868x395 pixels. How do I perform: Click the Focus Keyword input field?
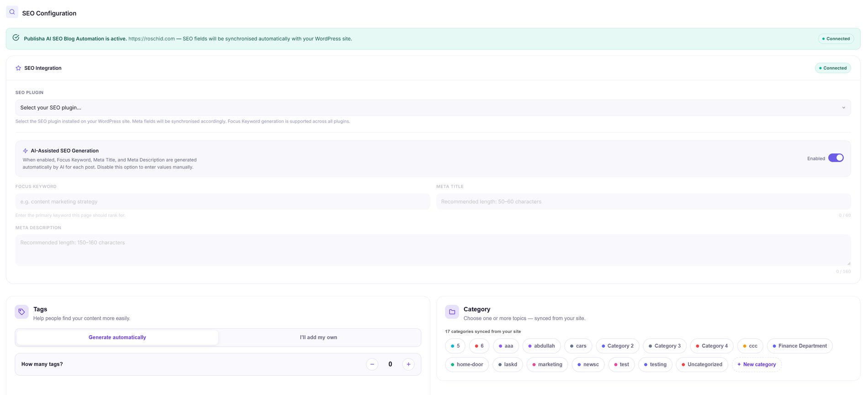click(223, 201)
